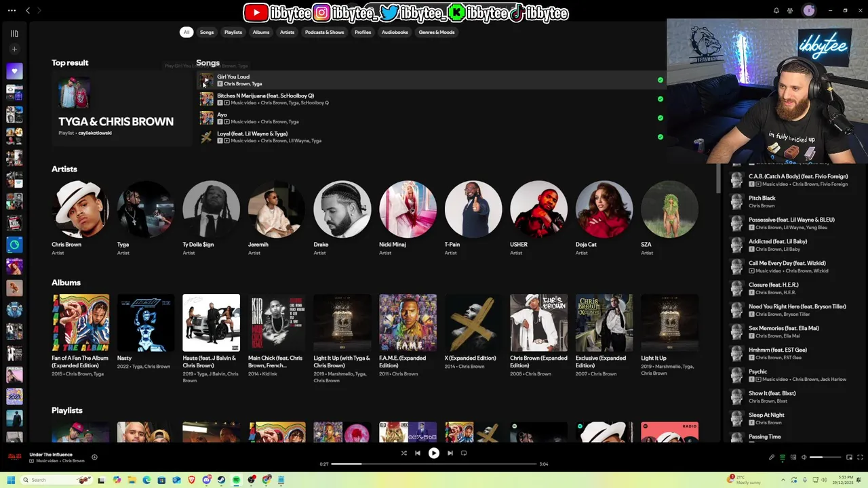Adjust the volume slider
Screen dimensions: 868x488
[x=825, y=457]
